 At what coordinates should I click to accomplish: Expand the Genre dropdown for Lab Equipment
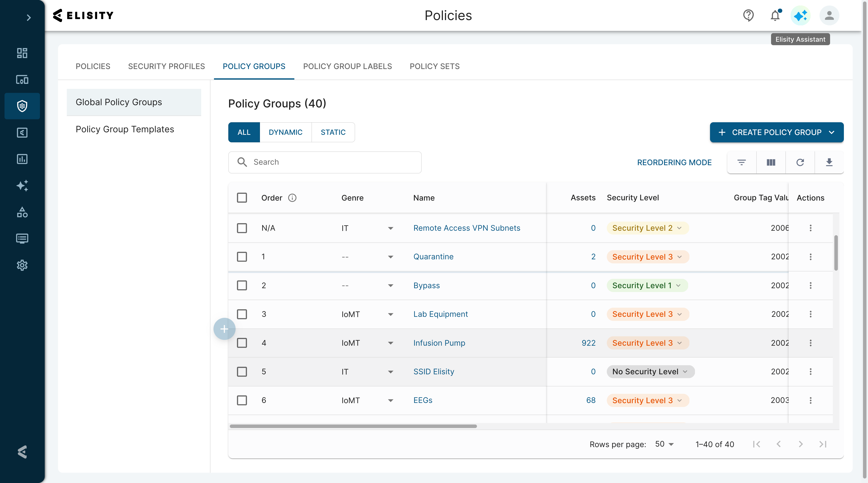[391, 314]
